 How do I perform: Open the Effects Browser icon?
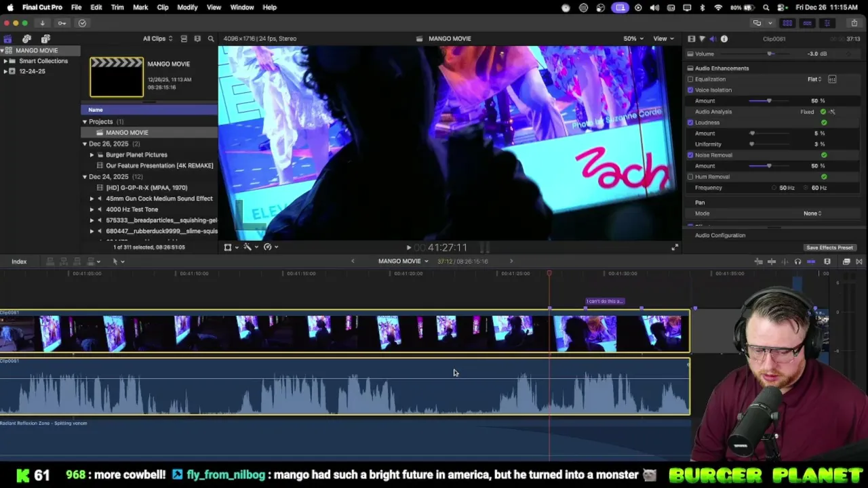846,262
